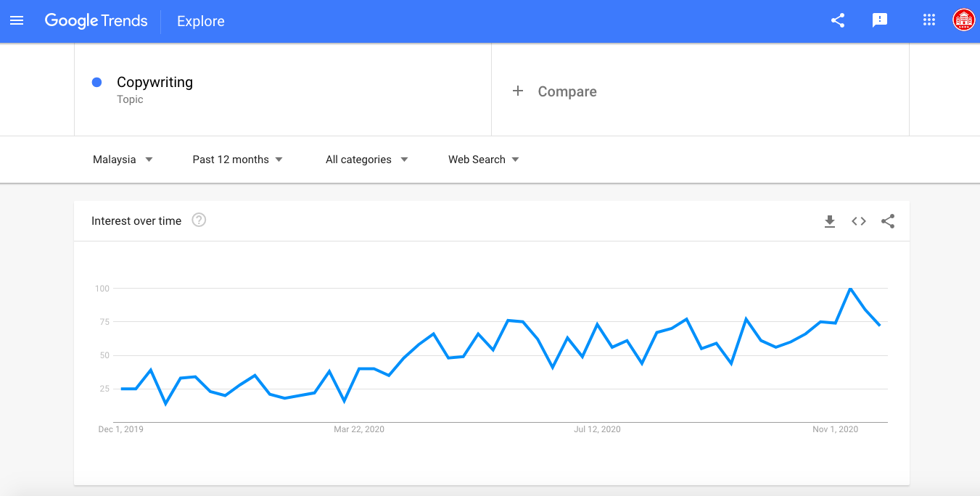This screenshot has width=980, height=496.
Task: Click the plus icon beside Compare
Action: 518,91
